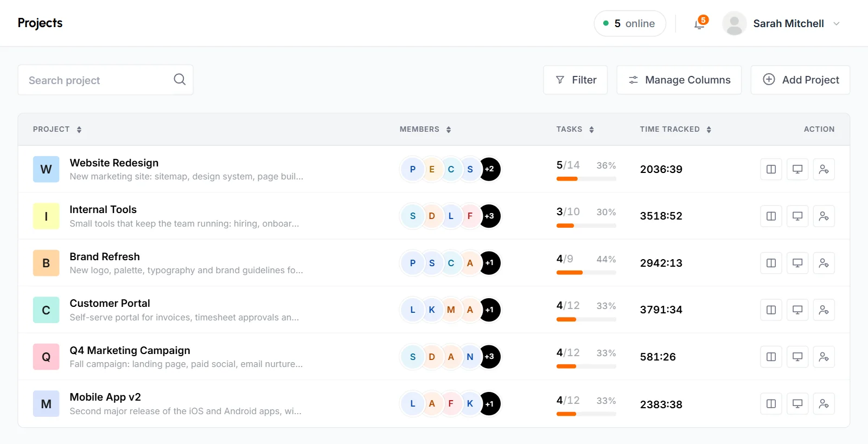The image size is (868, 444).
Task: Open board view for Internal Tools
Action: pyautogui.click(x=771, y=216)
